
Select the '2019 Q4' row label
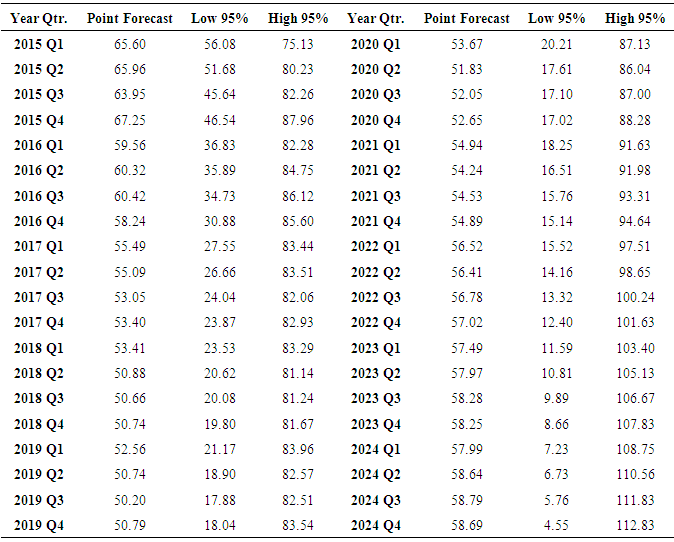pos(39,525)
